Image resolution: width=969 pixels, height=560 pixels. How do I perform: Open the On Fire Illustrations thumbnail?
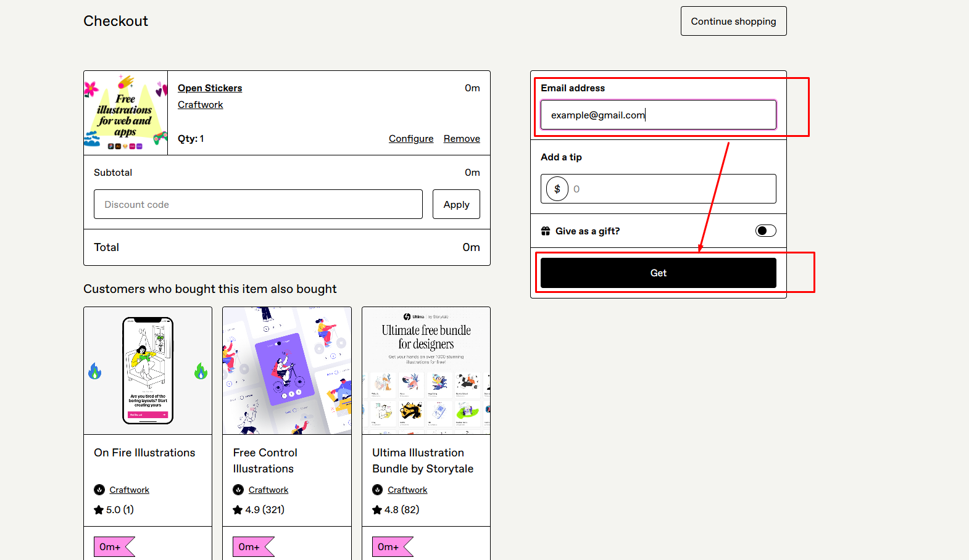(x=148, y=371)
